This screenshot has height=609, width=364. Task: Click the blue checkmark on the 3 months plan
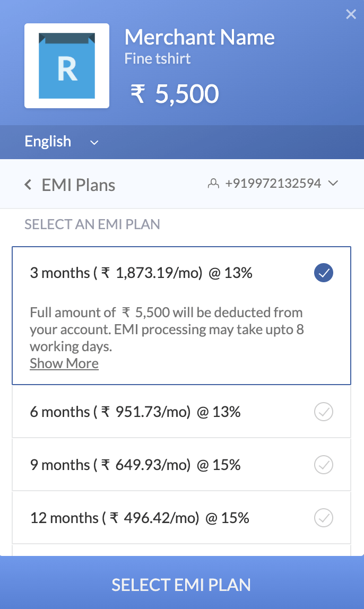pyautogui.click(x=323, y=273)
